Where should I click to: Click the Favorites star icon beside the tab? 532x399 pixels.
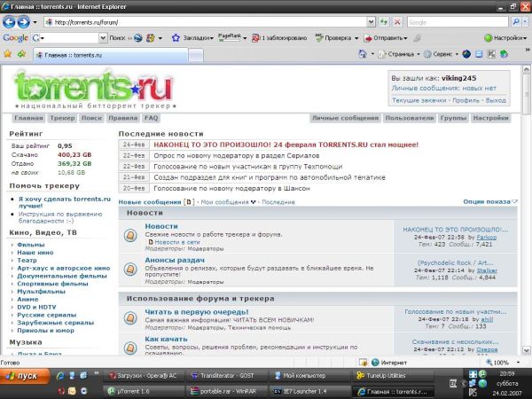[10, 54]
